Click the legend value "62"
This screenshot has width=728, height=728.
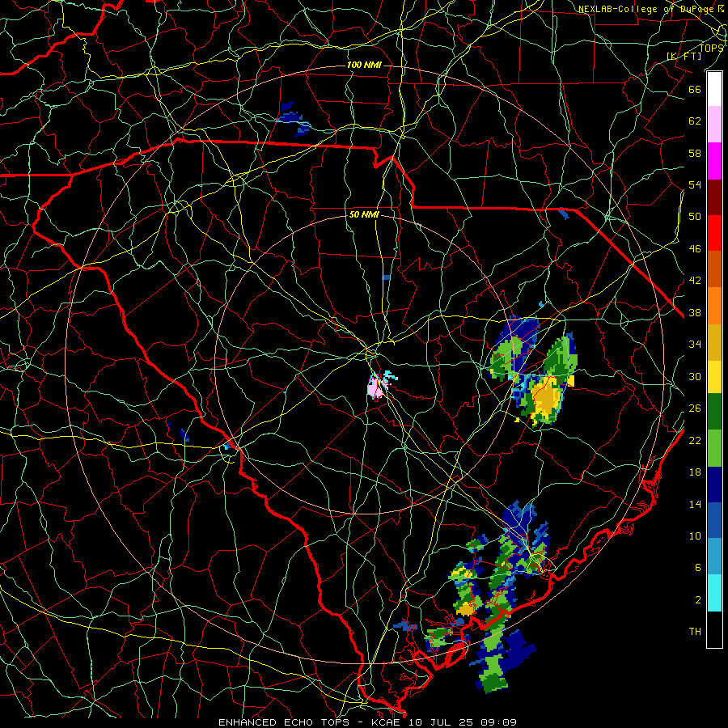click(695, 121)
